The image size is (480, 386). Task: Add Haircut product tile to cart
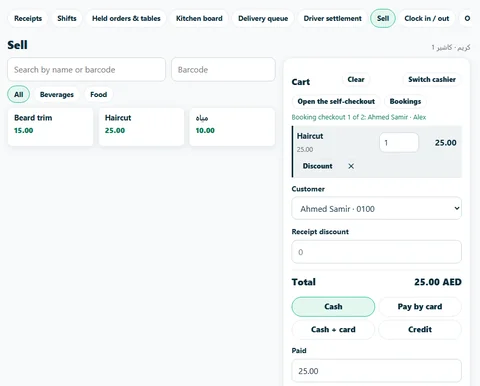click(x=141, y=127)
